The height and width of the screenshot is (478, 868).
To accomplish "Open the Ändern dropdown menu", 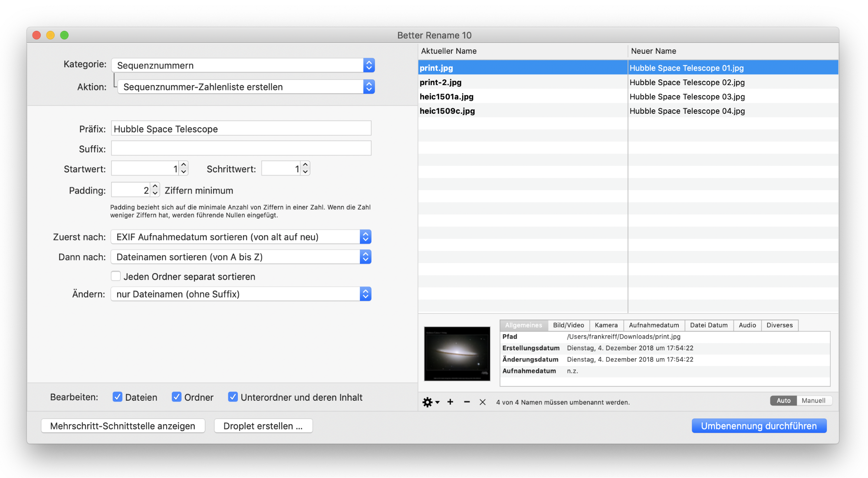I will (x=241, y=294).
